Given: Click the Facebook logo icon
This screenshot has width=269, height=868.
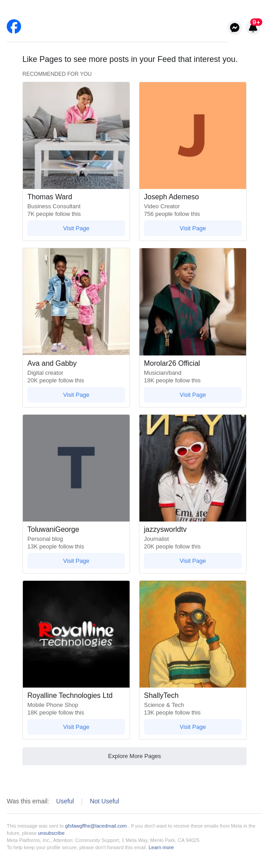Looking at the screenshot, I should pyautogui.click(x=14, y=27).
